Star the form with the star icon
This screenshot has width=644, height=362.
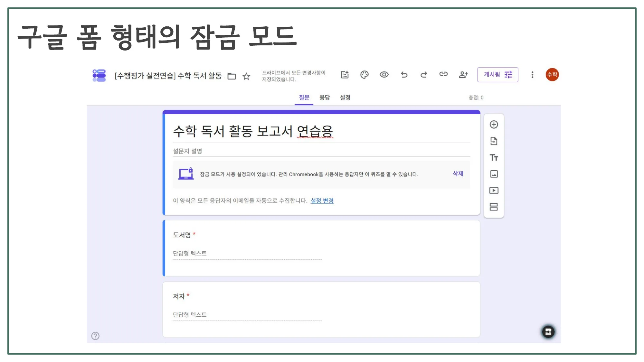coord(246,76)
